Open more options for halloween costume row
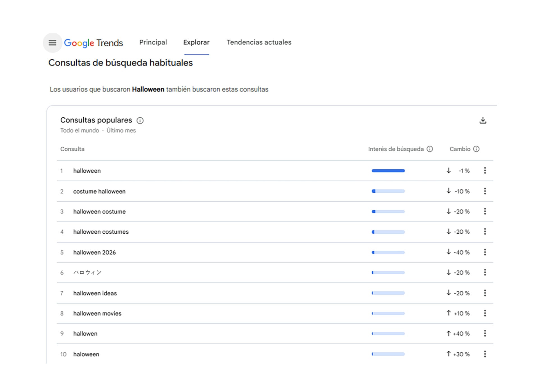This screenshot has width=539, height=392. 485,211
